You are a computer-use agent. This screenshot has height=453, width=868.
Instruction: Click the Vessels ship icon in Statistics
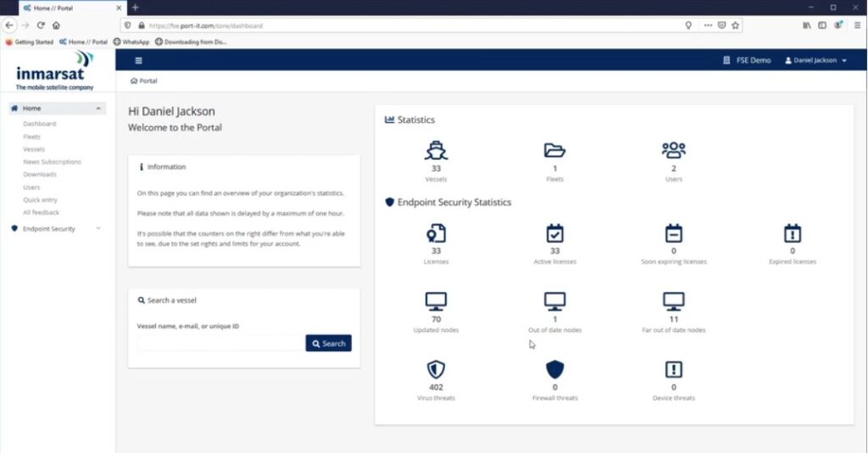point(436,151)
